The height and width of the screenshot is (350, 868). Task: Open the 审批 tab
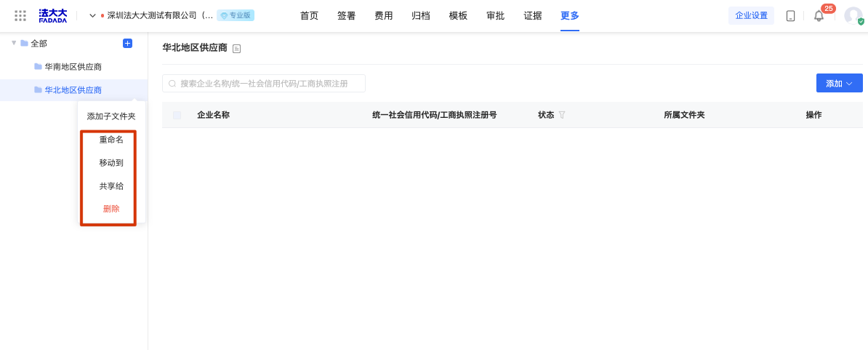(x=496, y=15)
